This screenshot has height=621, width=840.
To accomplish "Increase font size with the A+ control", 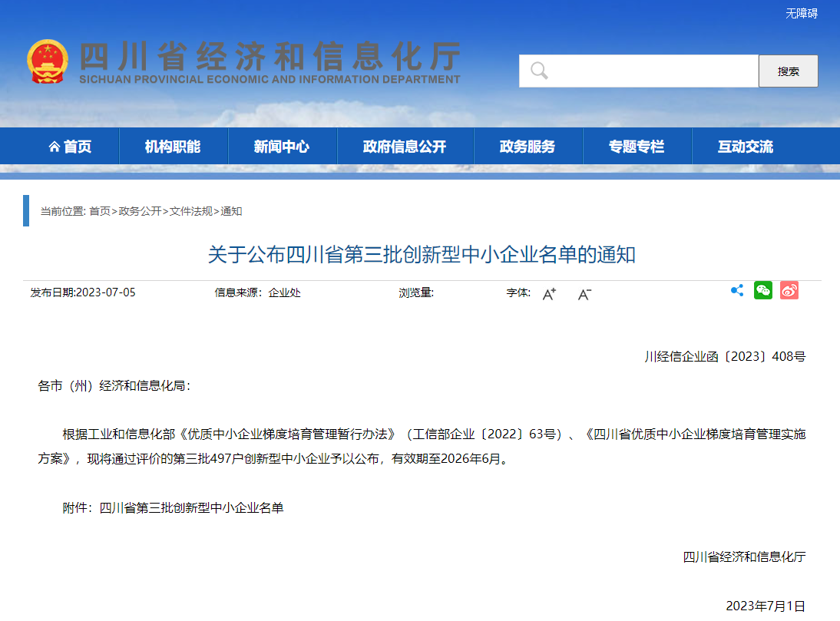I will pos(547,295).
